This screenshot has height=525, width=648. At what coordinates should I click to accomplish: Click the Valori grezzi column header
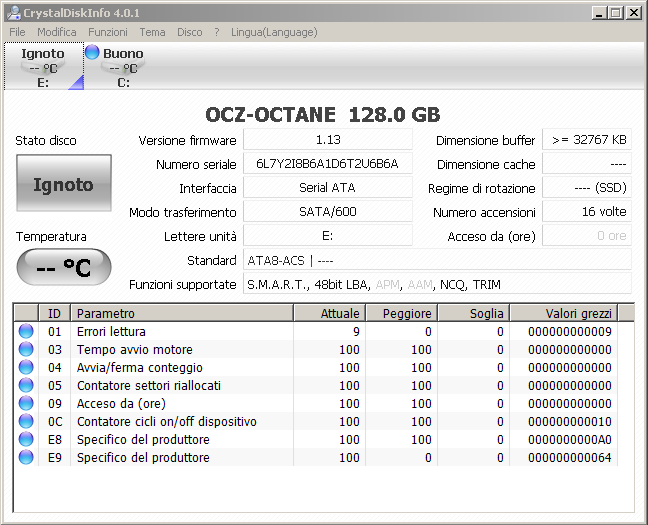[x=564, y=313]
